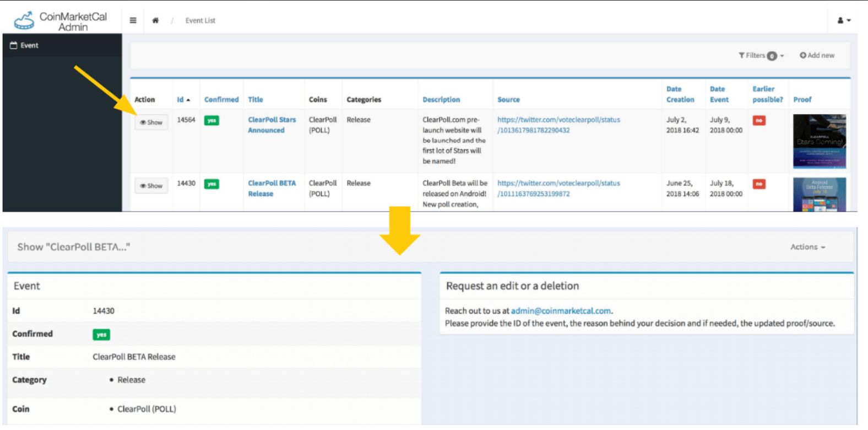868x430 pixels.
Task: Click the green yes badge for event 14564
Action: 211,120
